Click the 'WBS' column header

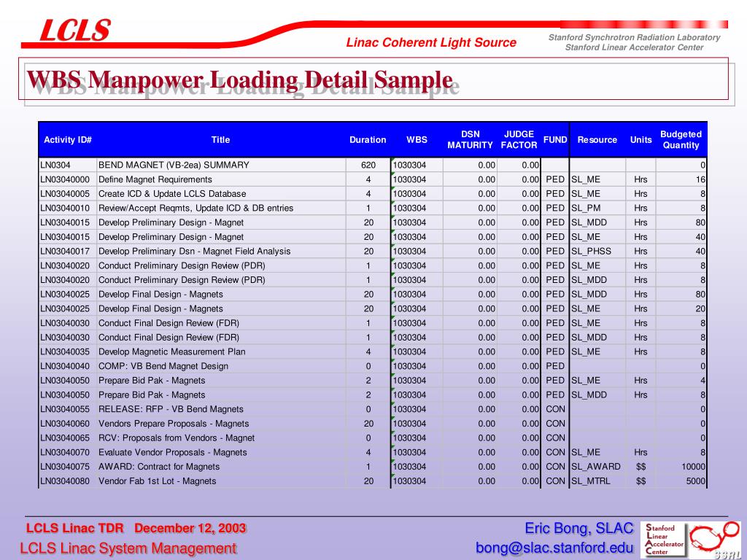417,139
